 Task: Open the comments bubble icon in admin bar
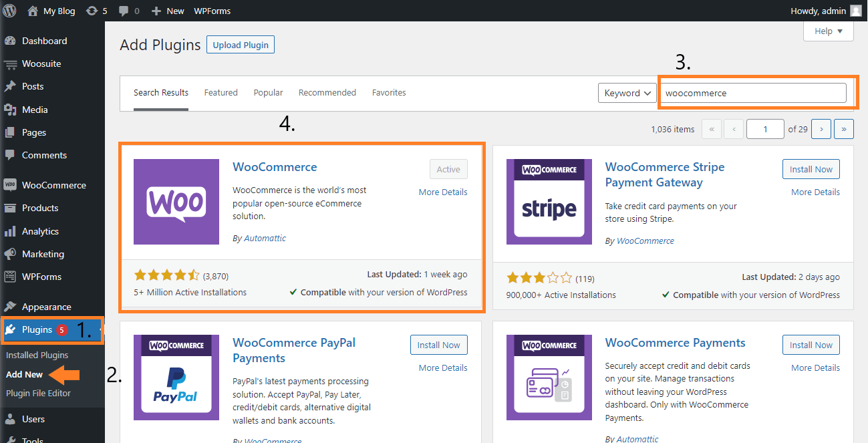point(123,11)
